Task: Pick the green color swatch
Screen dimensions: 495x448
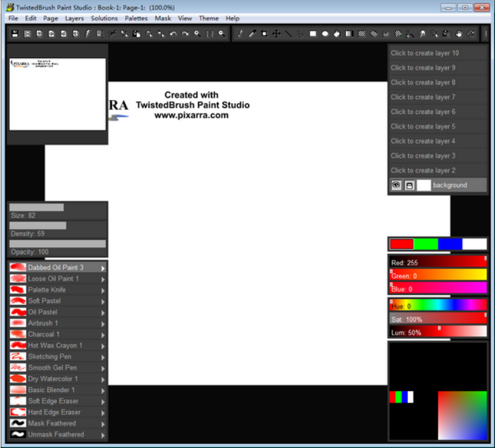Action: [426, 244]
